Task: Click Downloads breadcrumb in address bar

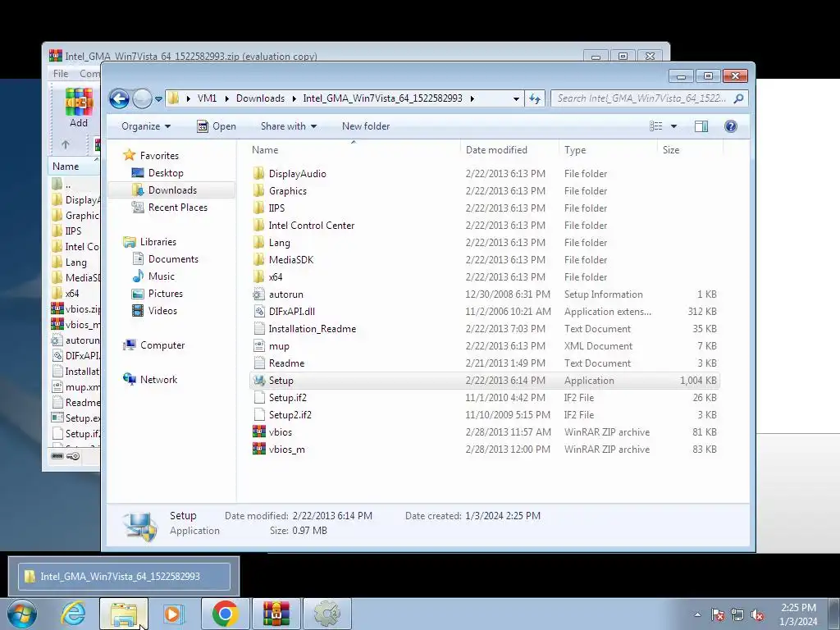Action: (x=260, y=98)
